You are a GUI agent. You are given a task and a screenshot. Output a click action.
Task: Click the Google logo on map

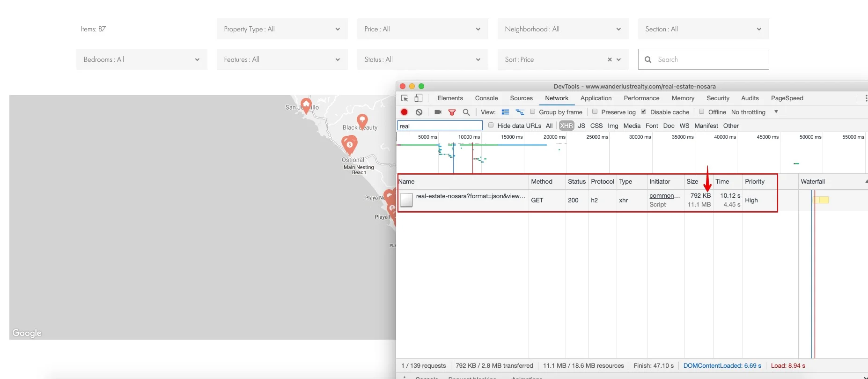point(27,333)
